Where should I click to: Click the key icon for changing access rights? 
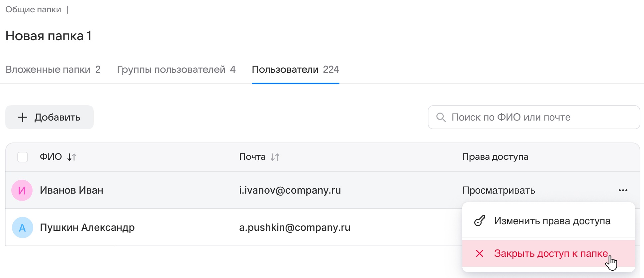479,221
